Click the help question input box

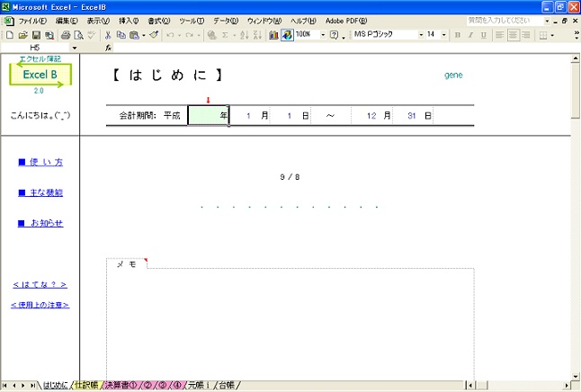pyautogui.click(x=505, y=21)
